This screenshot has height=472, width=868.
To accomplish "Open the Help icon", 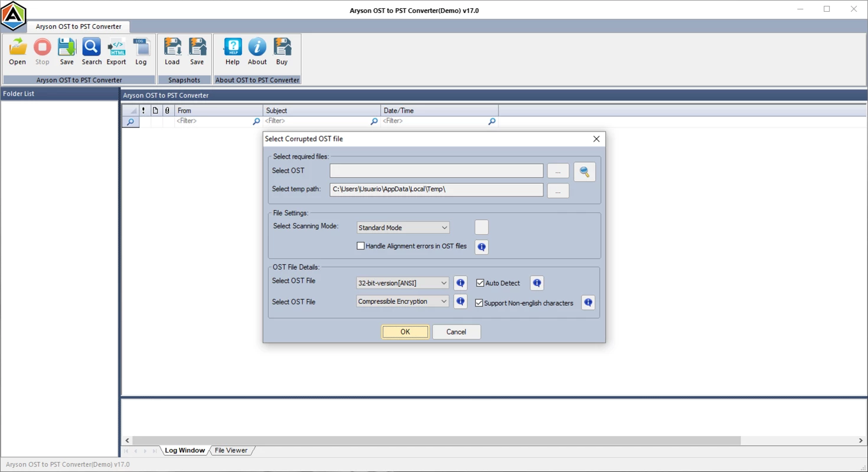I will coord(233,51).
